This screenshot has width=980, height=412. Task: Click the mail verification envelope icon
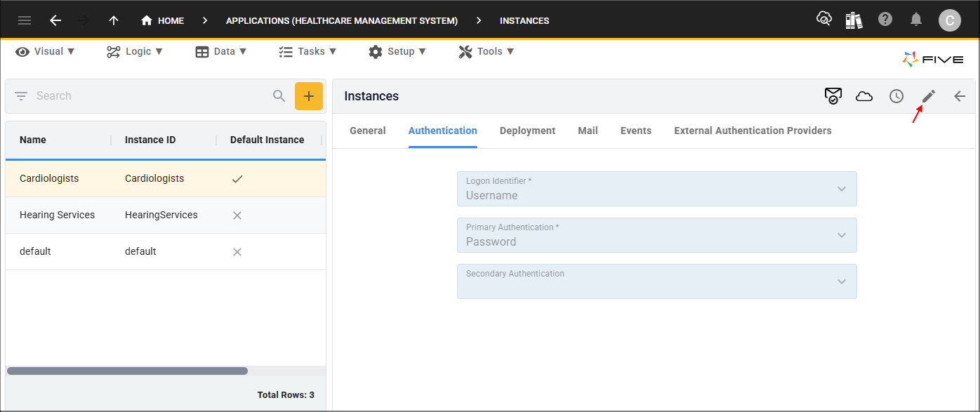[x=833, y=96]
